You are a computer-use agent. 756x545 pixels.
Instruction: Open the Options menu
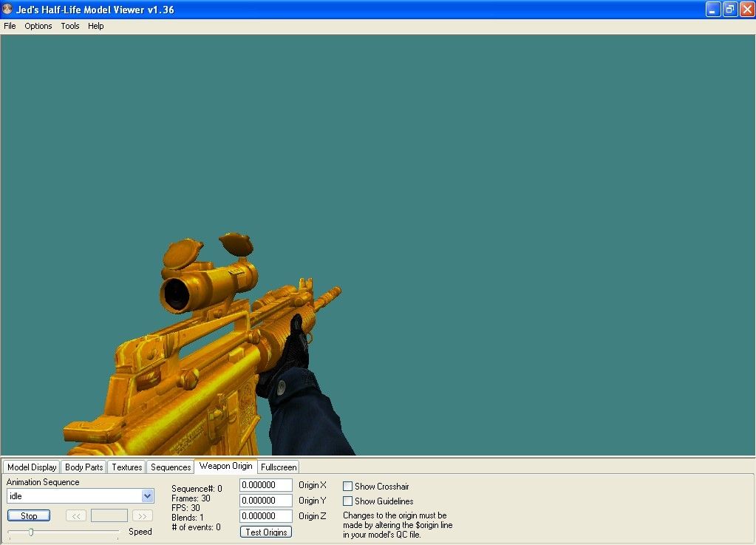pyautogui.click(x=38, y=26)
